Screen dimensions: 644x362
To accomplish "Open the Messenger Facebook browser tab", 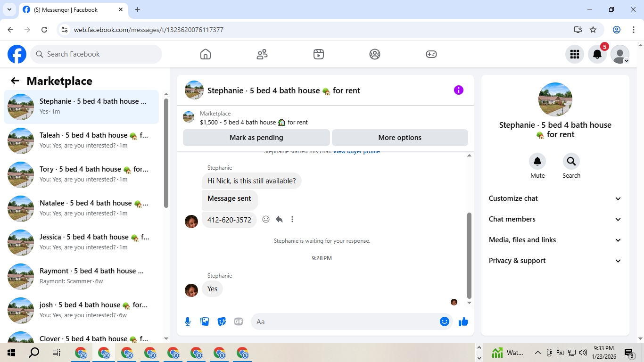I will [73, 9].
